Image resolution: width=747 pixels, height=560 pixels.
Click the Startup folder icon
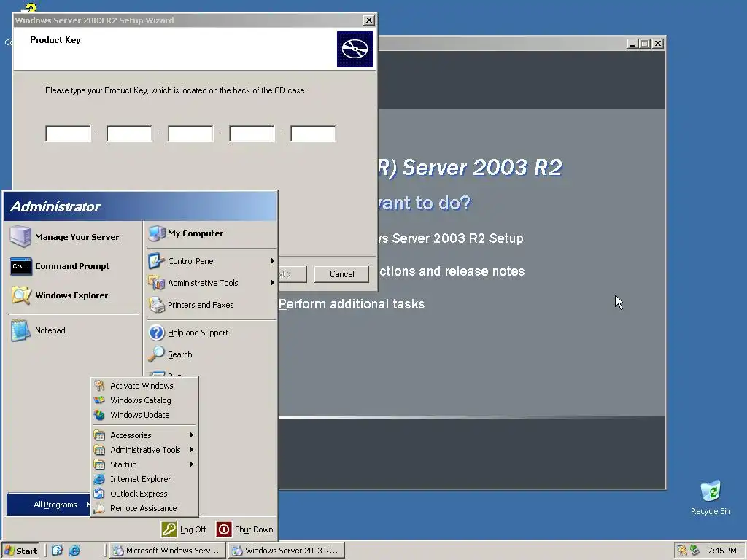[x=99, y=464]
